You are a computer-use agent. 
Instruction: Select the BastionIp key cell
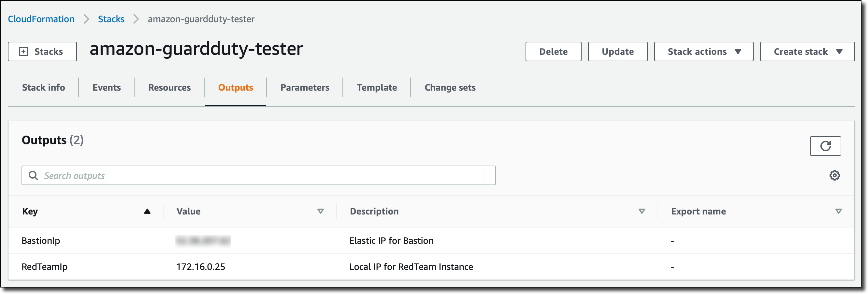pos(41,241)
